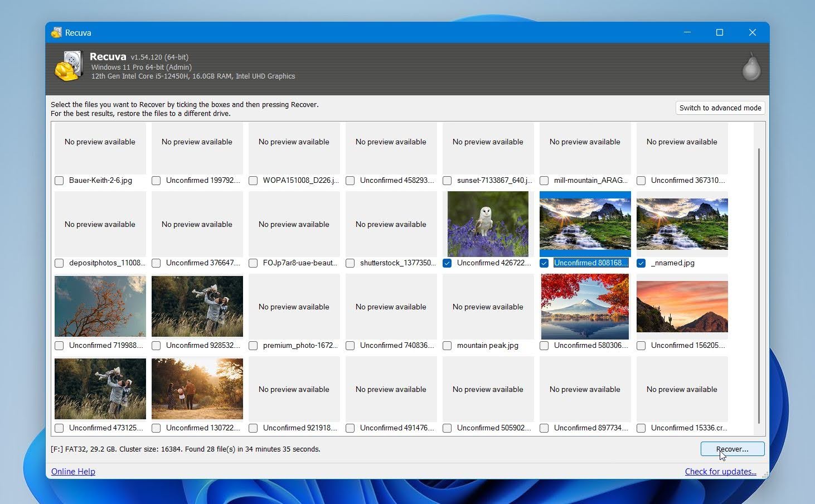Viewport: 815px width, 504px height.
Task: Uncheck the Unconfirmed 808168 checkbox
Action: (x=544, y=263)
